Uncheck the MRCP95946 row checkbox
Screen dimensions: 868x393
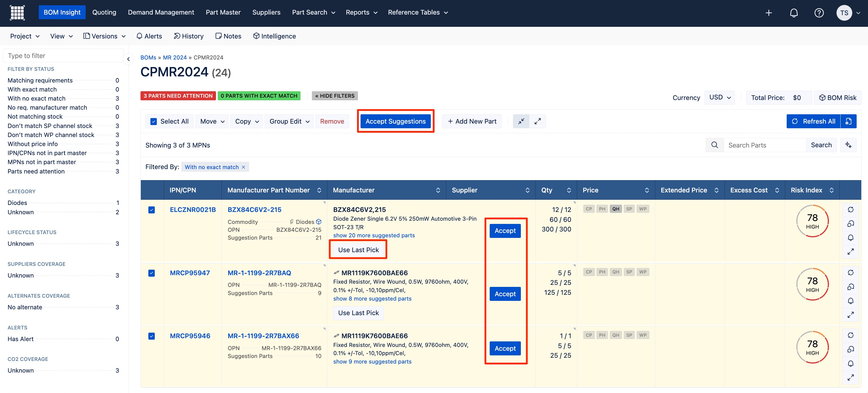tap(152, 336)
